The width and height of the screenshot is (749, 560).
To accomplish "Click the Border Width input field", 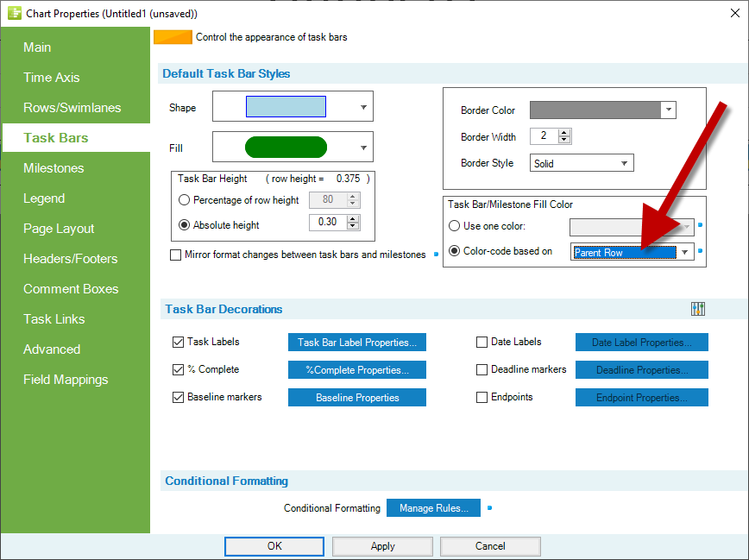I will [x=544, y=136].
